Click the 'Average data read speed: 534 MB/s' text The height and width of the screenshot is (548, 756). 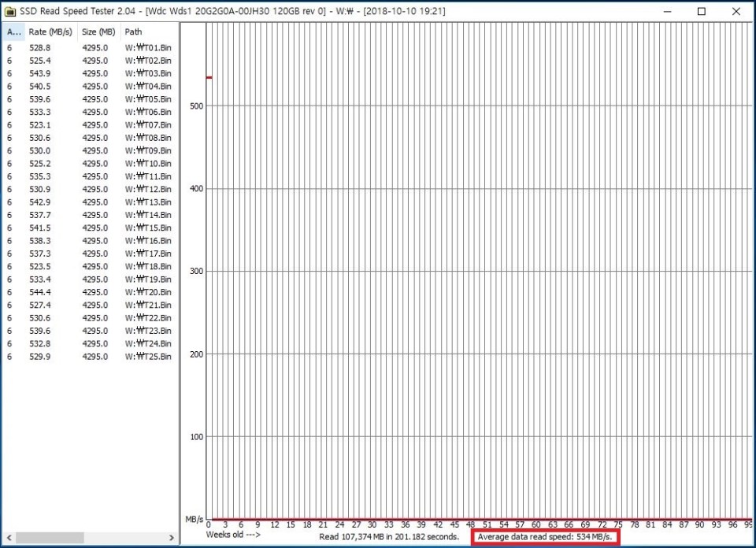545,537
